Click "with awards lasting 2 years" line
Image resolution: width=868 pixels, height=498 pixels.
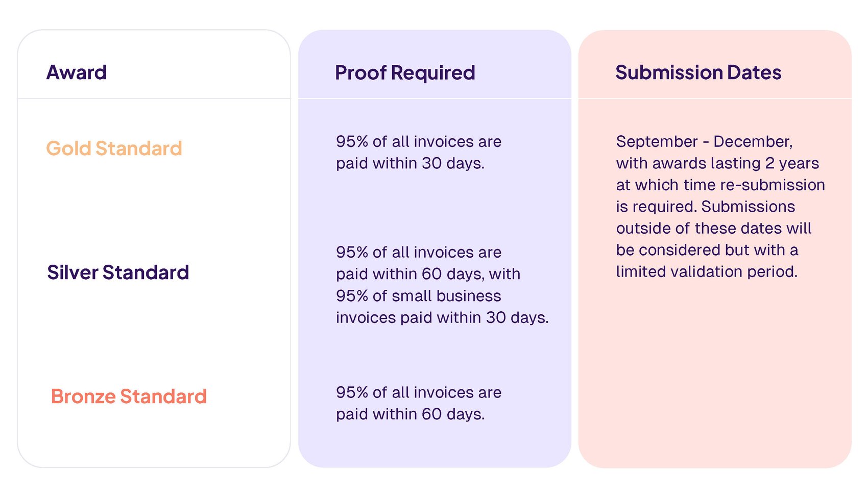point(717,163)
